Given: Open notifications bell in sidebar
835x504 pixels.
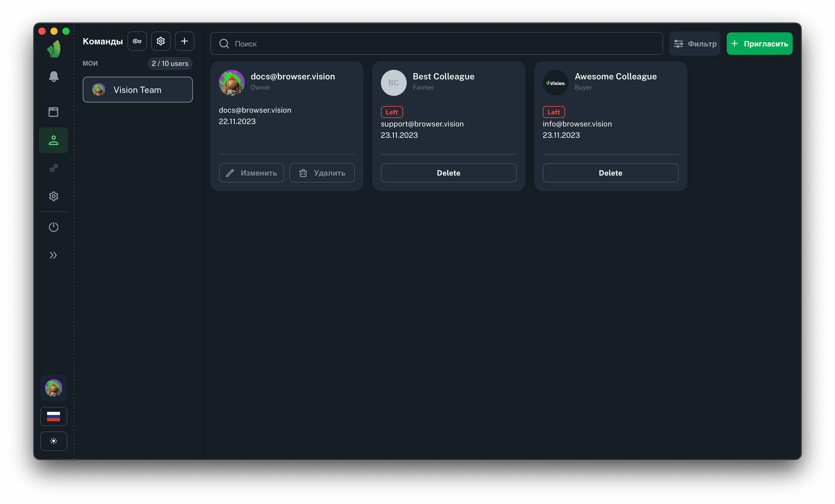Looking at the screenshot, I should pos(54,76).
